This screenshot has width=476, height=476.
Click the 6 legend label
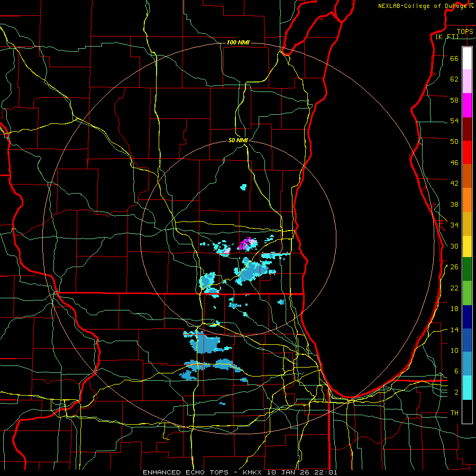pos(456,371)
